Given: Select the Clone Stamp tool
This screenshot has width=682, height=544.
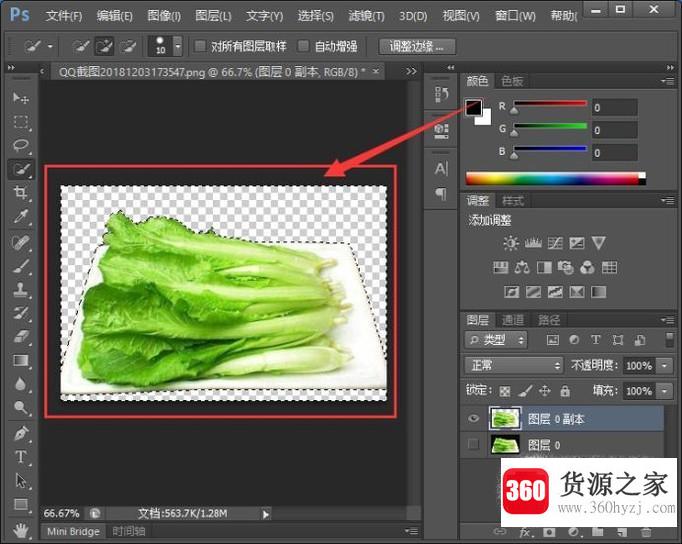Looking at the screenshot, I should click(x=20, y=290).
